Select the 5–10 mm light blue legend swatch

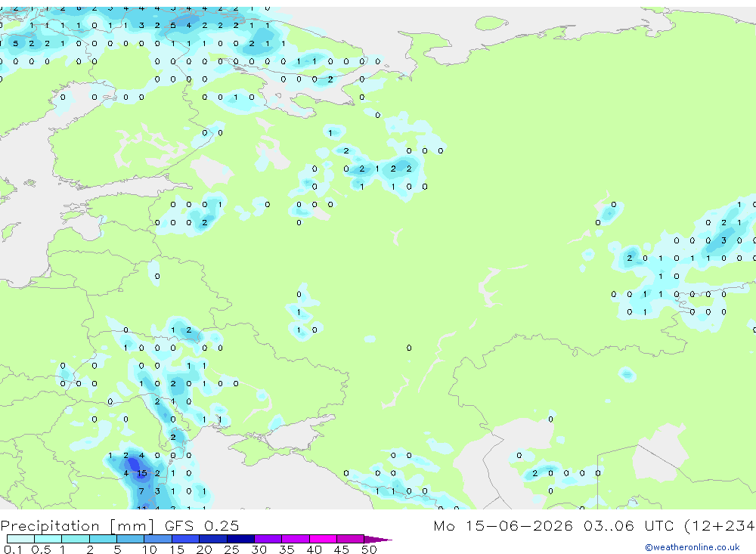[130, 539]
